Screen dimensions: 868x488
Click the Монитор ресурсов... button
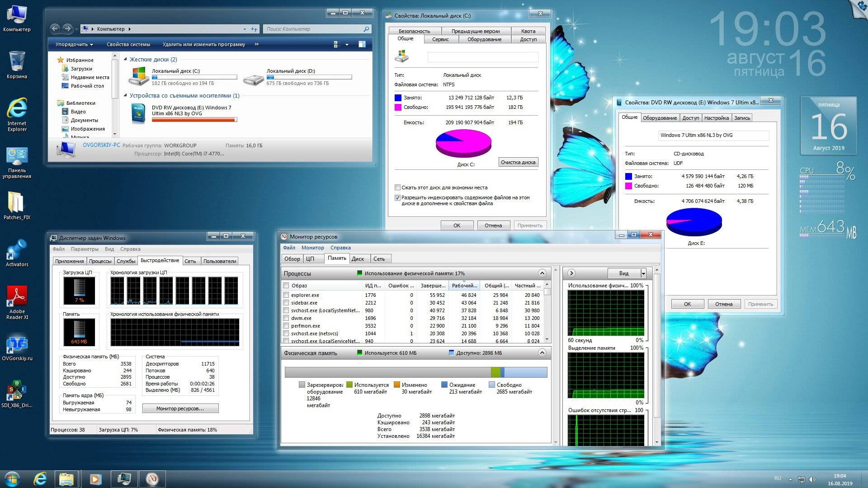point(180,408)
